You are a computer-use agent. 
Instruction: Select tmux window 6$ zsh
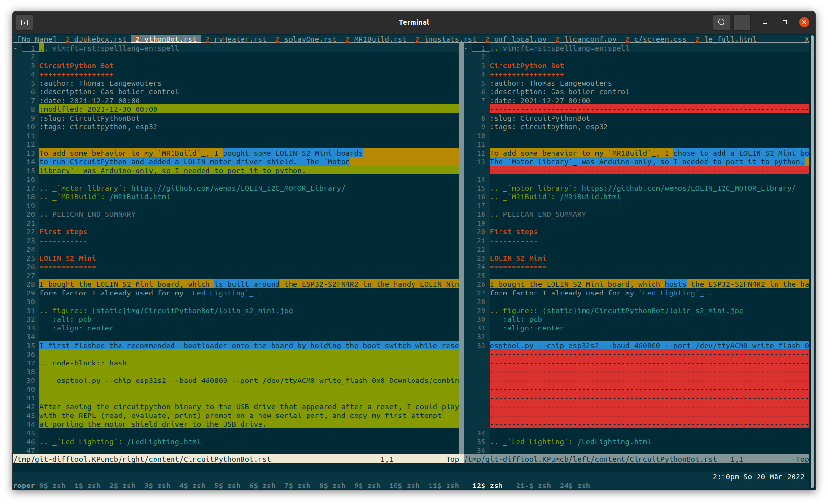click(262, 486)
